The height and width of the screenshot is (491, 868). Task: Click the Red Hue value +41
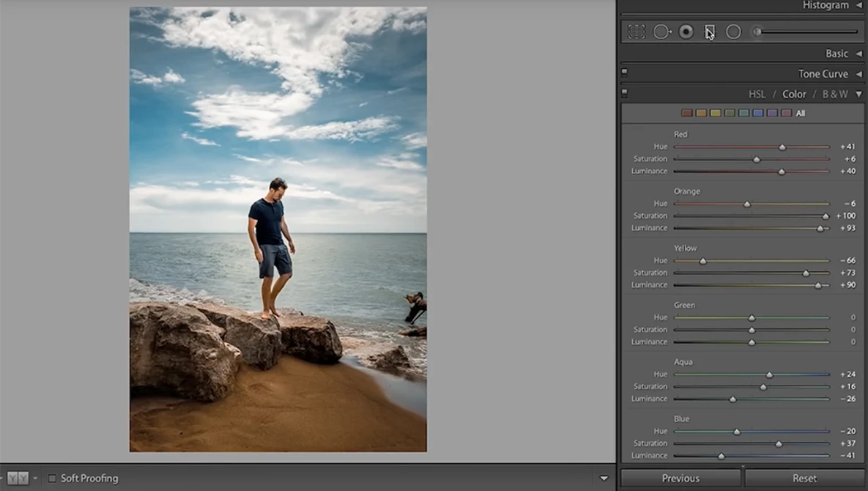pos(847,147)
